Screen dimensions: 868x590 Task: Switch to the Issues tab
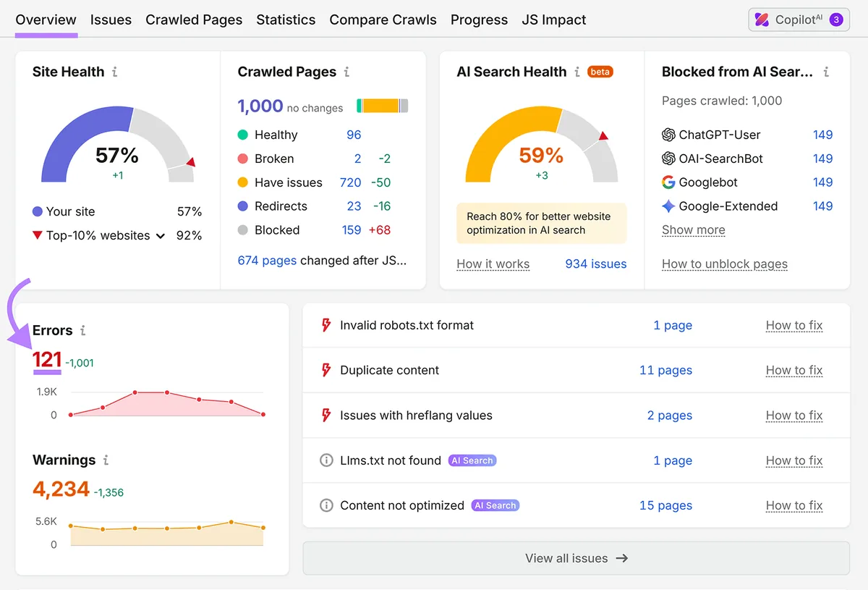click(x=111, y=20)
